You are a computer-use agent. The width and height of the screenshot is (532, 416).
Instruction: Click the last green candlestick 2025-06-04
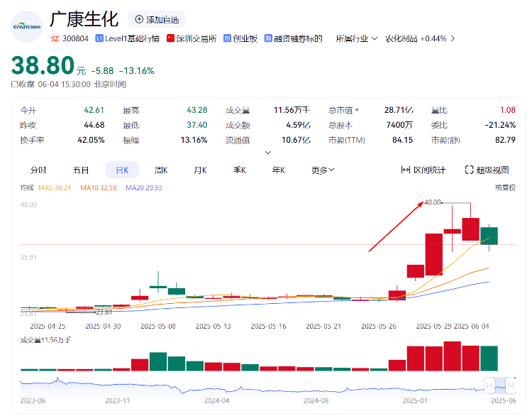coord(489,236)
